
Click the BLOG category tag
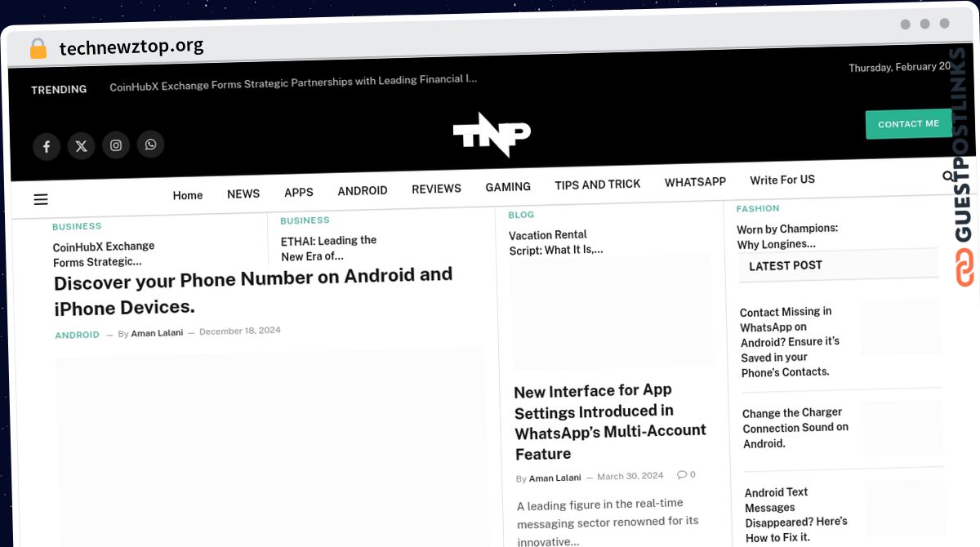coord(521,215)
